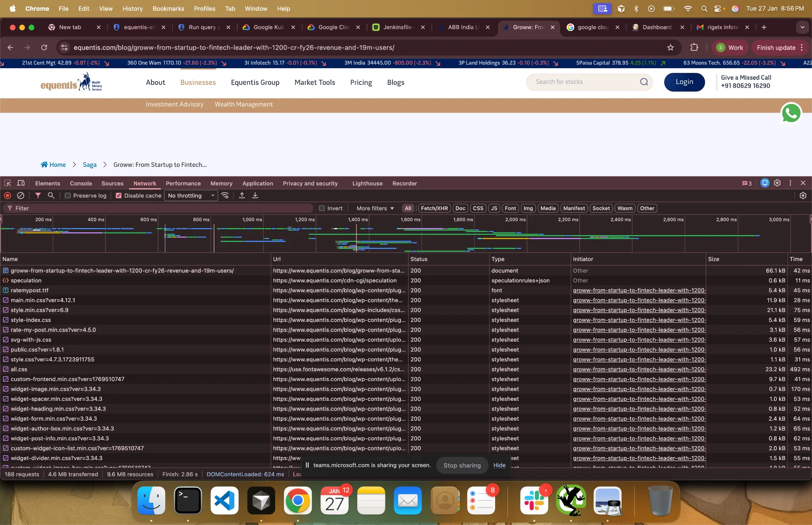Click the 3 issues counter in DevTools

(747, 183)
